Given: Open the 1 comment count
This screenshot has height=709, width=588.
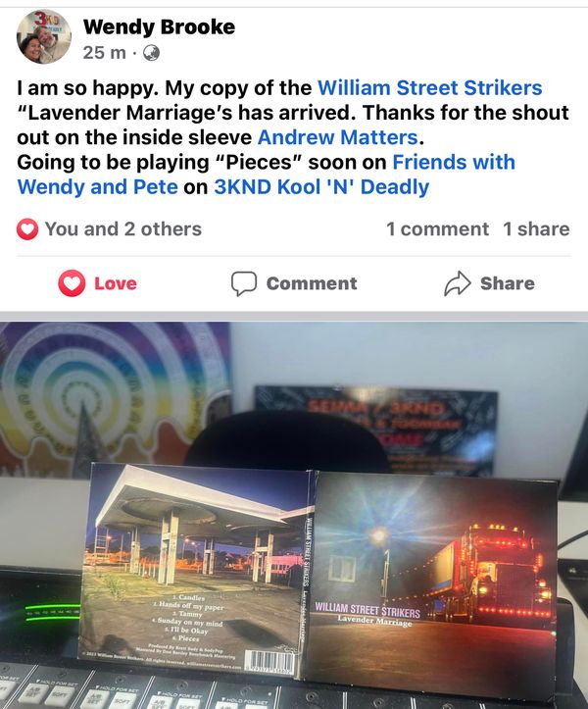Looking at the screenshot, I should coord(437,229).
